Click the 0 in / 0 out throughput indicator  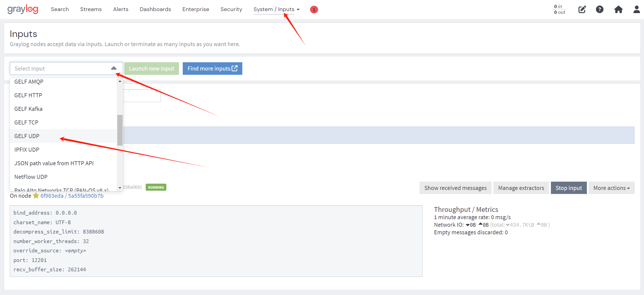click(x=559, y=9)
